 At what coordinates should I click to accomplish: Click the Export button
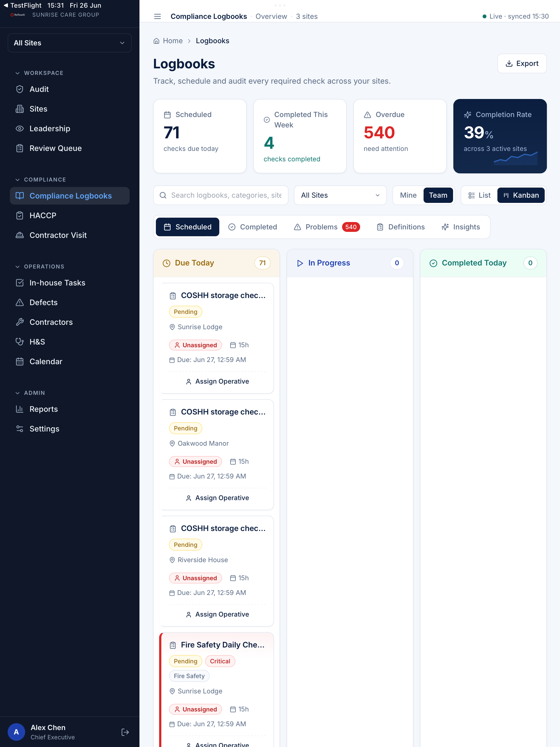click(522, 63)
